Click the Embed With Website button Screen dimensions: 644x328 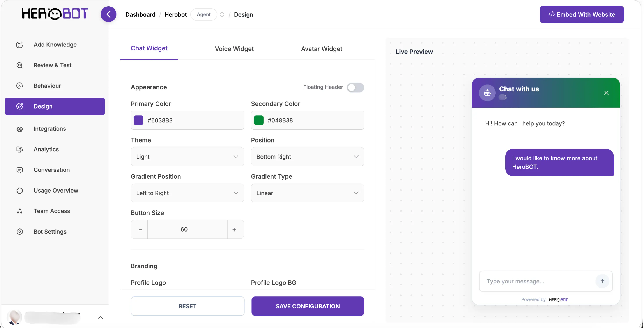click(582, 14)
